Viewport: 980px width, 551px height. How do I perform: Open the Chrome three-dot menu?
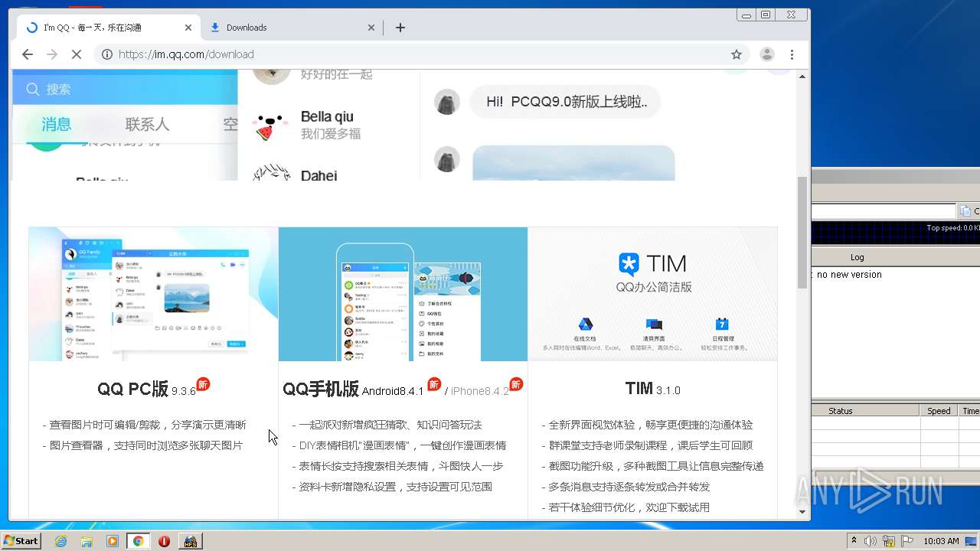tap(792, 54)
